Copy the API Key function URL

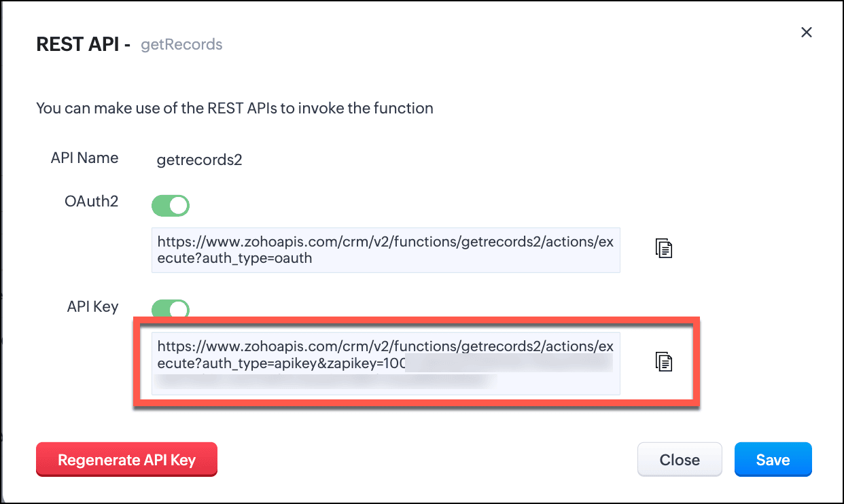click(664, 361)
